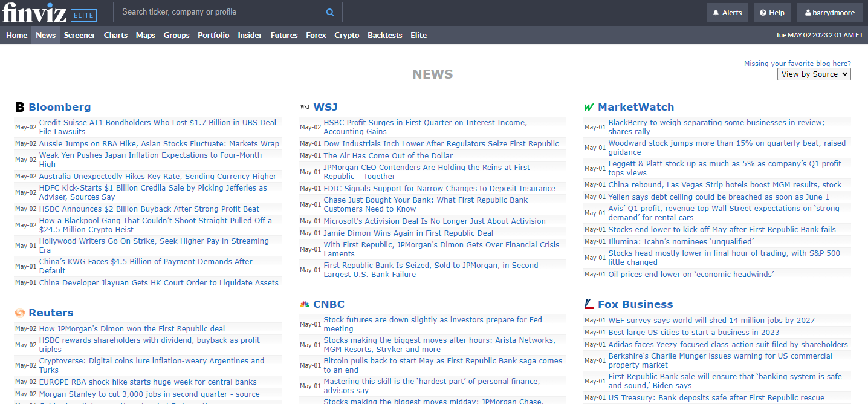The width and height of the screenshot is (868, 404).
Task: Open the Insider tab
Action: coord(250,35)
